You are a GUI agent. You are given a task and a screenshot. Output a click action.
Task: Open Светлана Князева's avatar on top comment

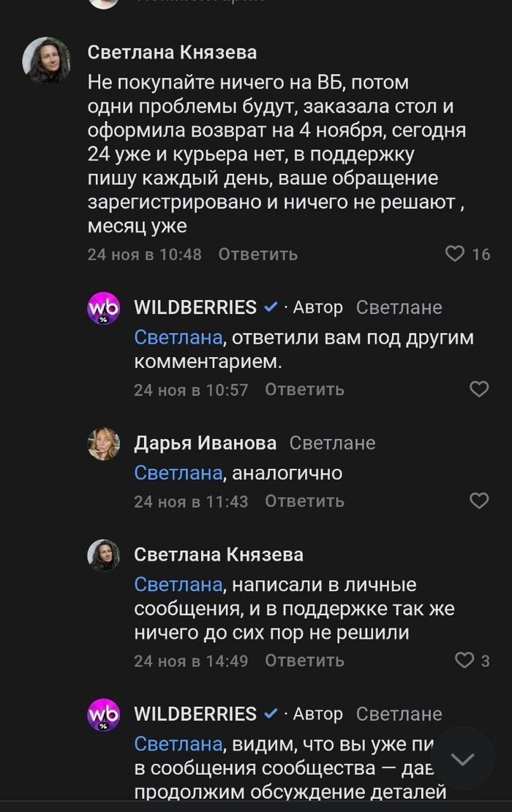point(46,61)
